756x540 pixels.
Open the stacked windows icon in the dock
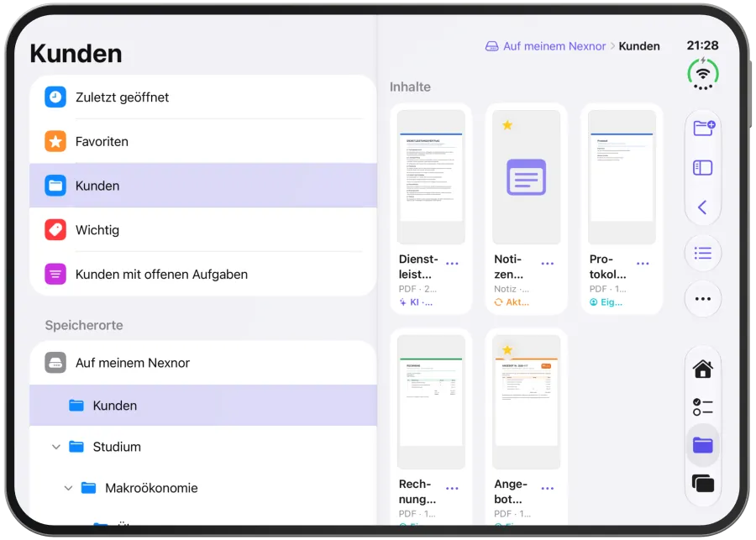click(703, 483)
